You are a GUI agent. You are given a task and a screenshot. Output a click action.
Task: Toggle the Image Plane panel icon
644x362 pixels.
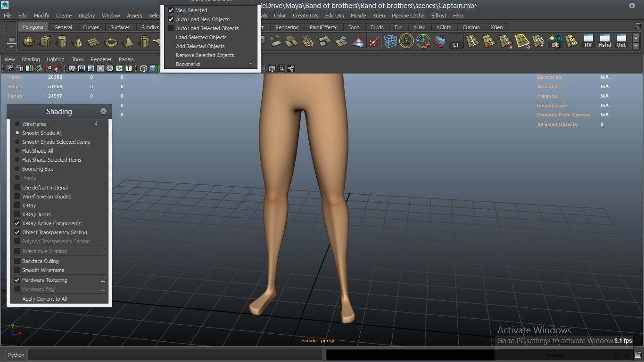click(39, 68)
